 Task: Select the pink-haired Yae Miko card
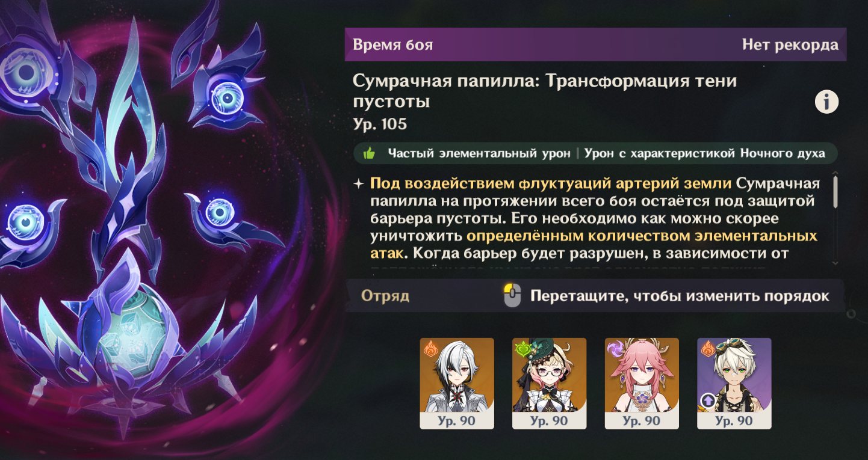(x=642, y=384)
